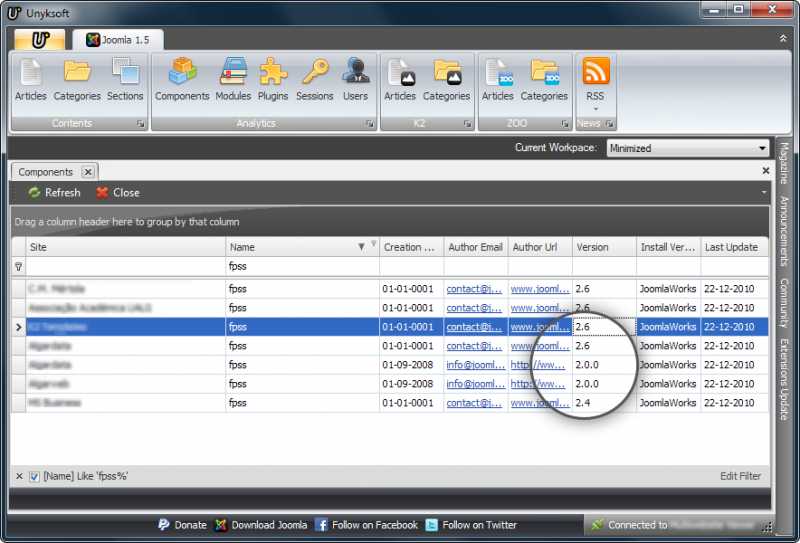The image size is (800, 543).
Task: Open ZOO Categories
Action: click(x=544, y=80)
